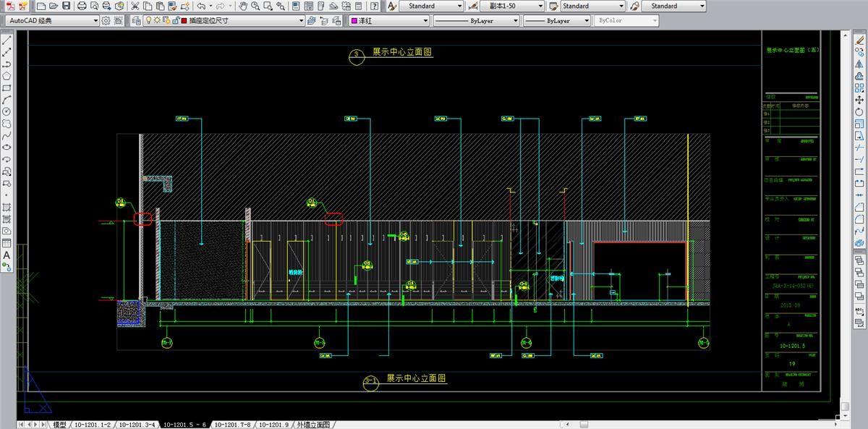
Task: Click the Help question mark button
Action: [374, 6]
